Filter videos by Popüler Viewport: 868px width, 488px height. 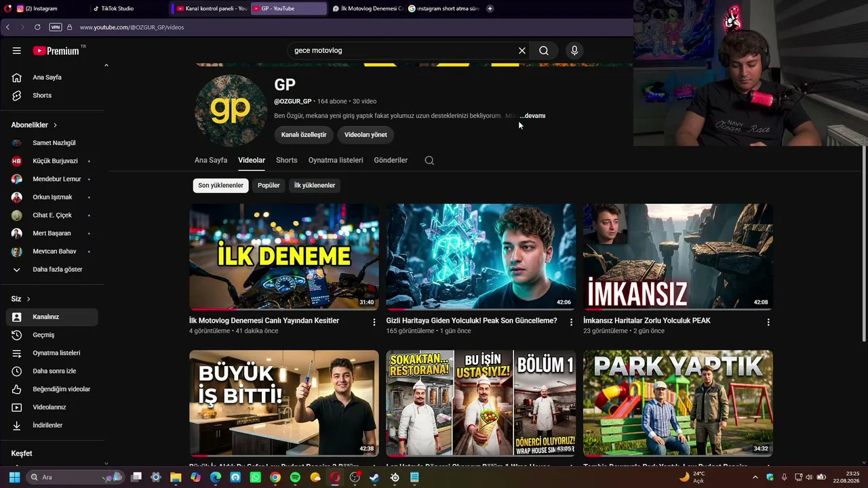(x=269, y=186)
